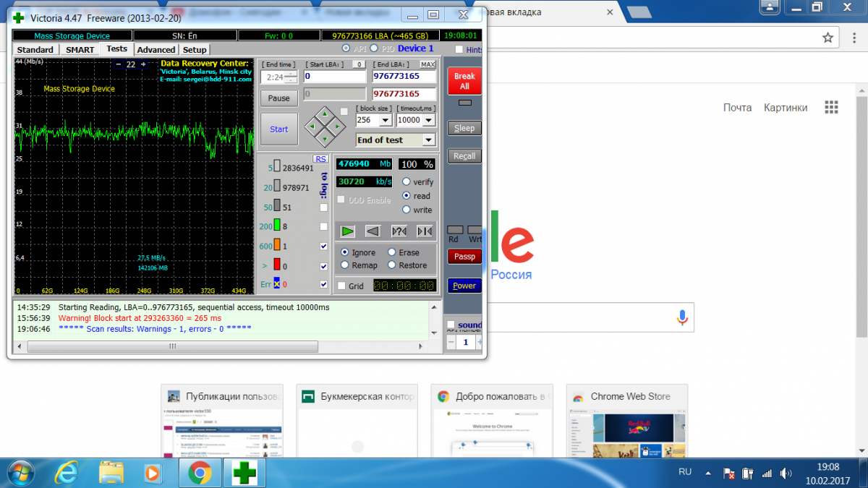Image resolution: width=868 pixels, height=488 pixels.
Task: Click the End time spinner up arrow
Action: point(291,73)
